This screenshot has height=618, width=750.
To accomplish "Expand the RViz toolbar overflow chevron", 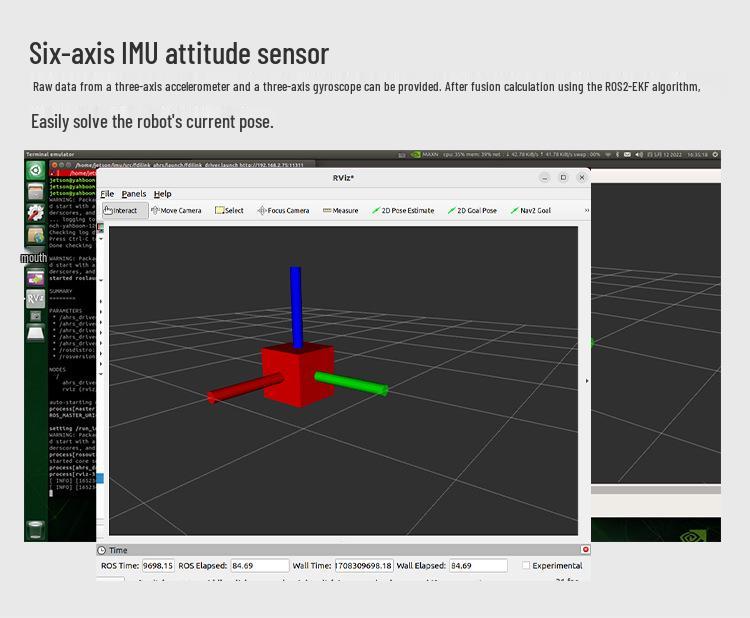I will [586, 210].
